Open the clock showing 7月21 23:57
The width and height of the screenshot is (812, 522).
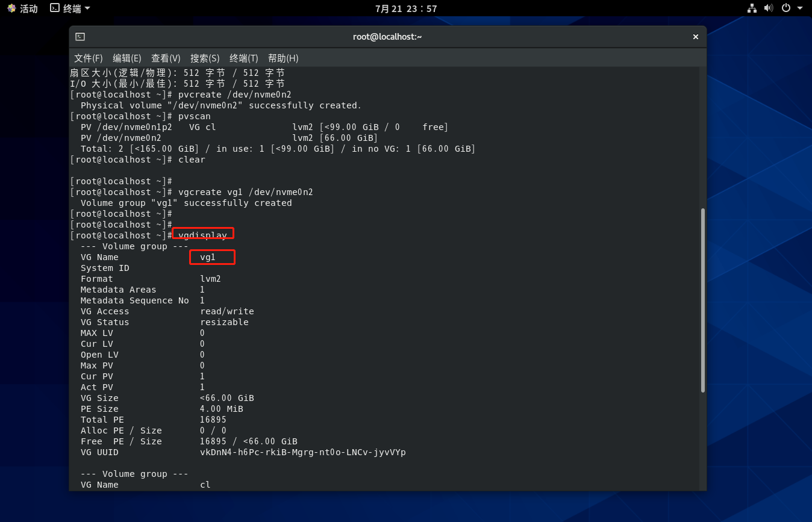[x=405, y=8]
